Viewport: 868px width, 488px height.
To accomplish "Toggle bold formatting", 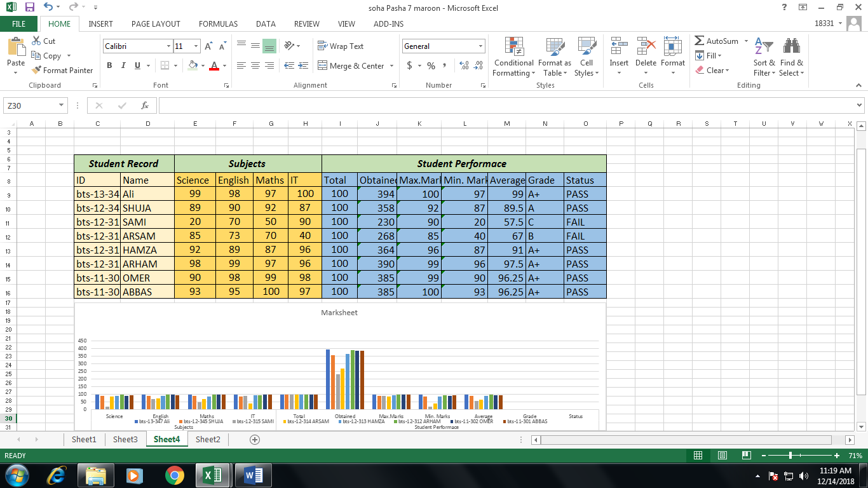I will tap(109, 65).
